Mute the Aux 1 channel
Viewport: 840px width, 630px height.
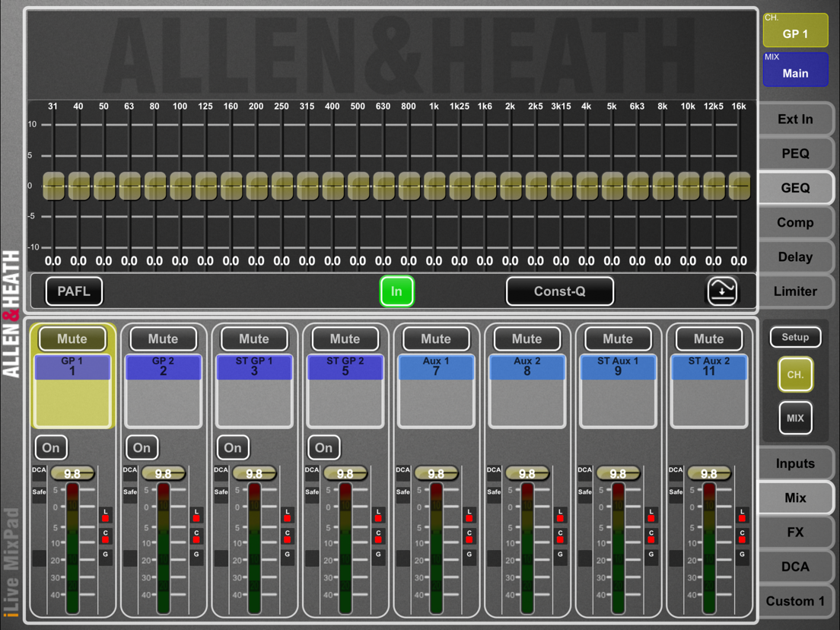pyautogui.click(x=436, y=339)
